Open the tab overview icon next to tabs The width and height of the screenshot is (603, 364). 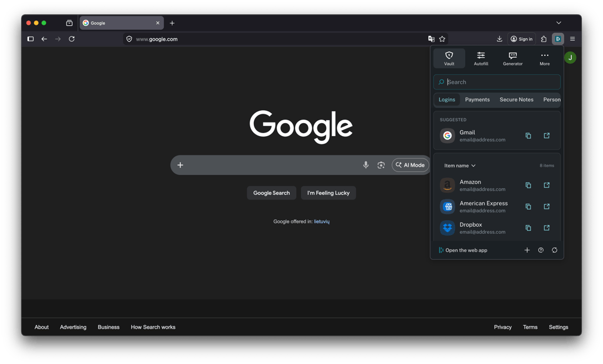point(69,23)
